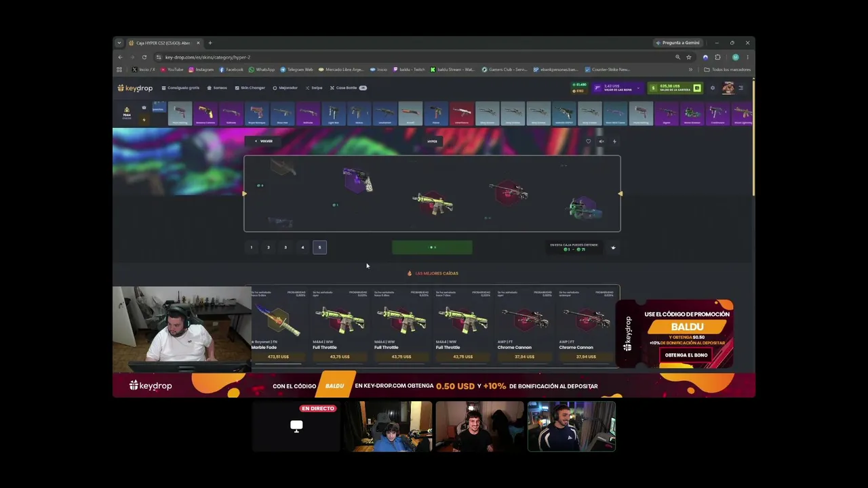Select 5 cases to open
This screenshot has width=868, height=488.
coord(319,247)
